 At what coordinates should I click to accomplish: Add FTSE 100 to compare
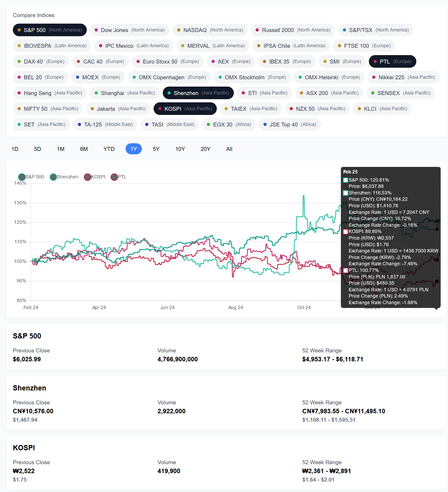364,46
